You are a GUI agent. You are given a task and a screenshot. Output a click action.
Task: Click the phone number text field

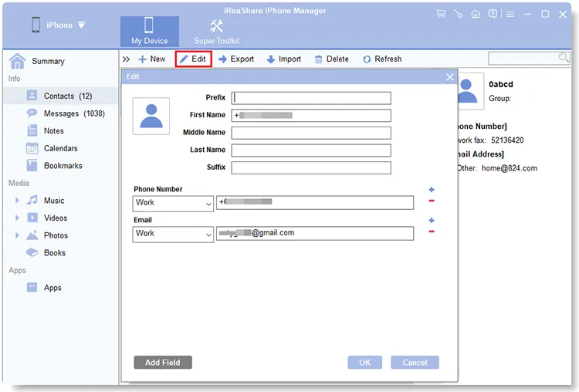pyautogui.click(x=315, y=202)
